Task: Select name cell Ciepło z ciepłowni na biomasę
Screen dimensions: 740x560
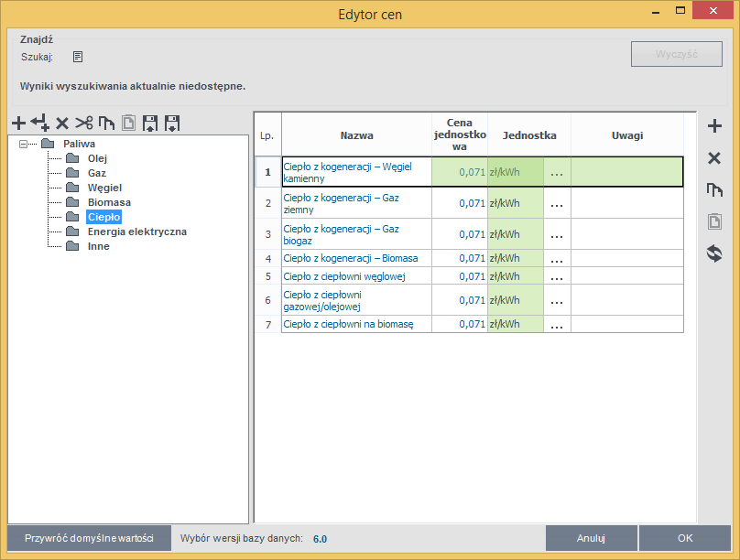Action: (x=357, y=324)
